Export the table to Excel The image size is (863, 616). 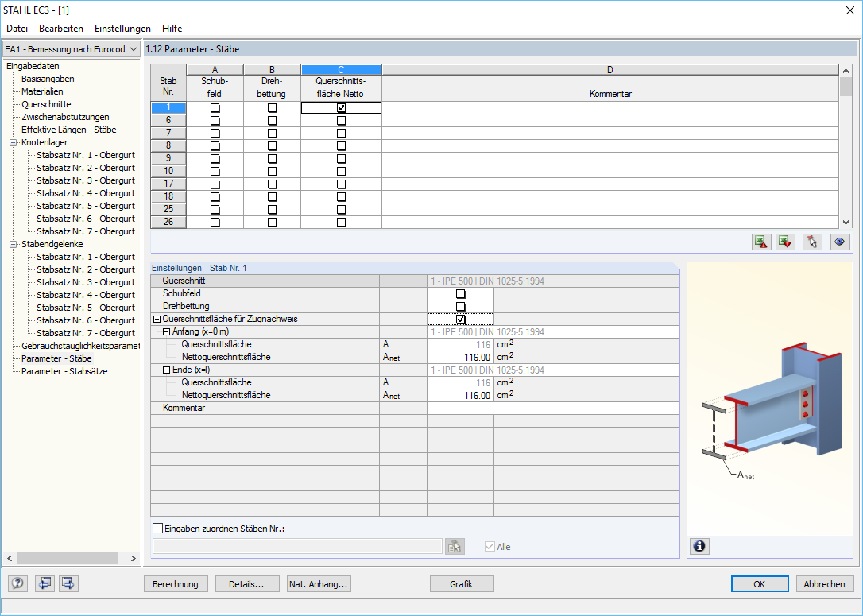click(760, 242)
